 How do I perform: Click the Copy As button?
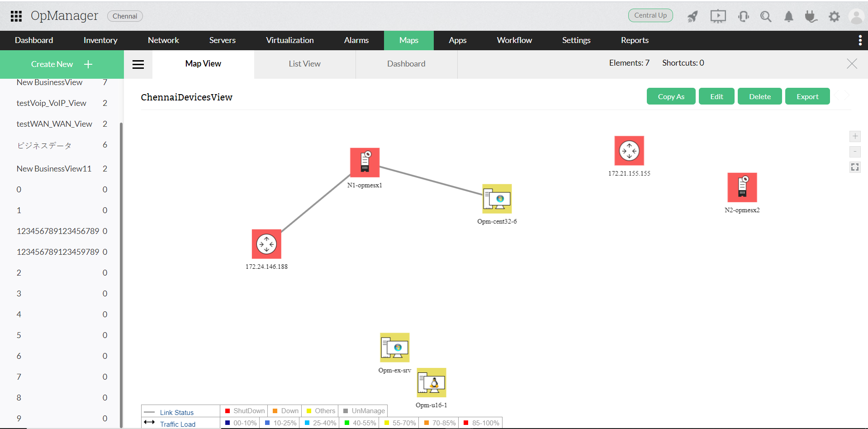pyautogui.click(x=671, y=96)
